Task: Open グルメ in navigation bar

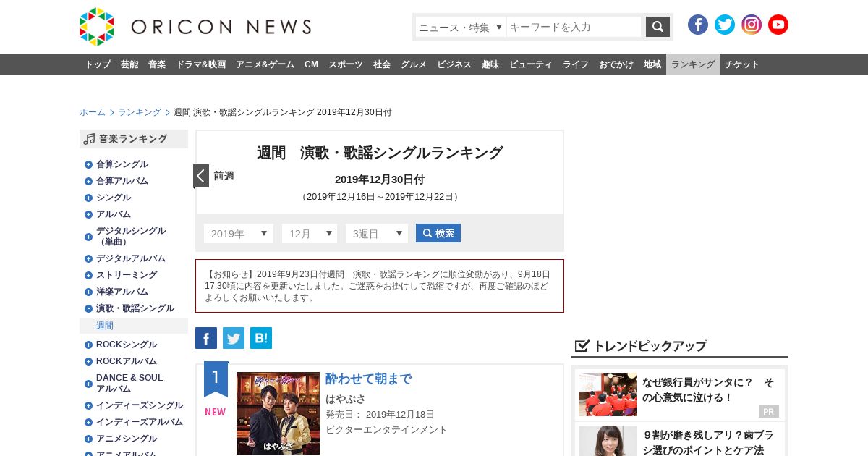Action: click(414, 64)
